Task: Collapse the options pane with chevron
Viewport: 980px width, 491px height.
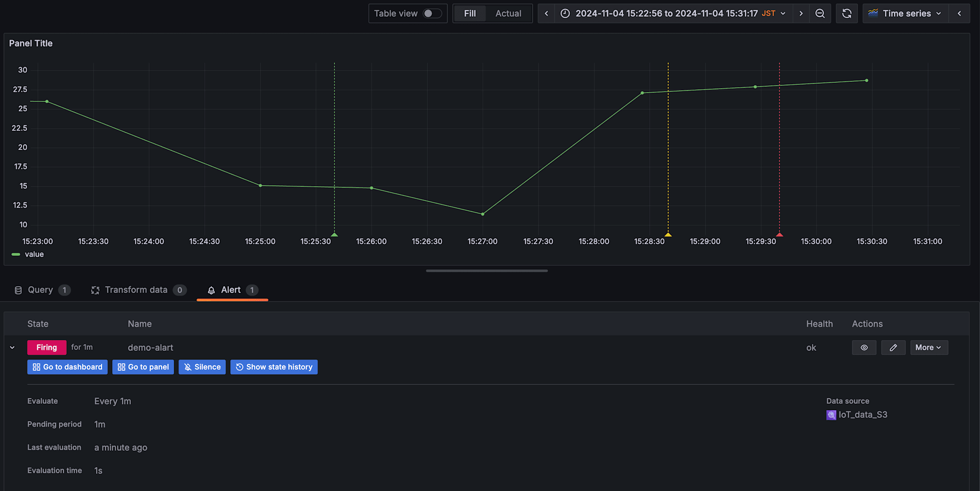Action: point(959,13)
